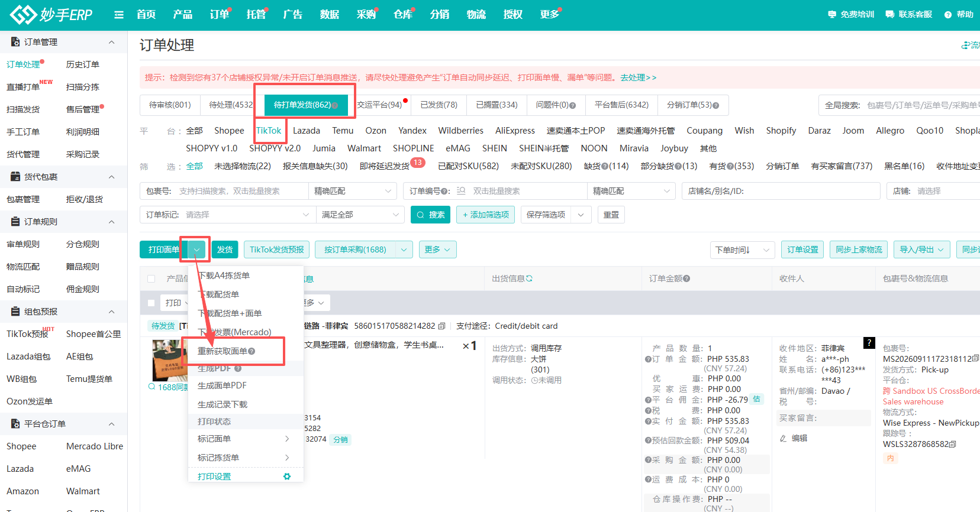This screenshot has height=512, width=980.
Task: Click help icon beside 订单金额 header
Action: click(686, 279)
